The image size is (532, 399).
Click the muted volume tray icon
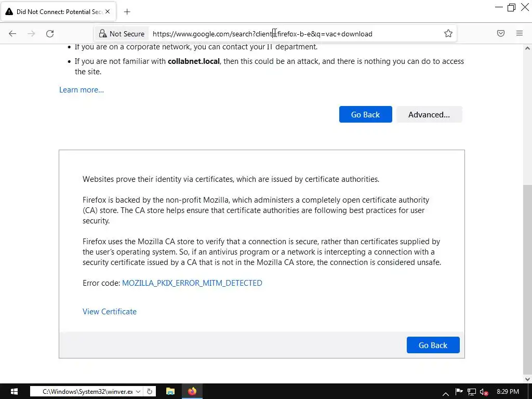click(x=484, y=392)
